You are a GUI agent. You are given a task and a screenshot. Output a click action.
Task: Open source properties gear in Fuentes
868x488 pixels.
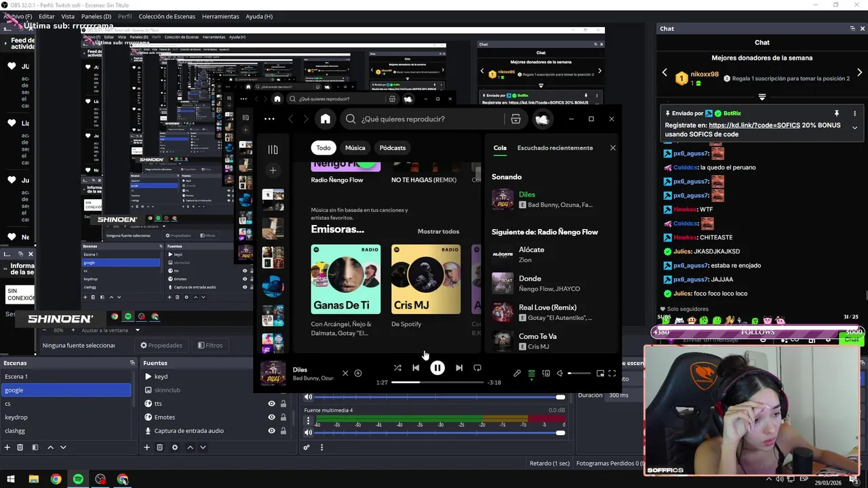[175, 447]
